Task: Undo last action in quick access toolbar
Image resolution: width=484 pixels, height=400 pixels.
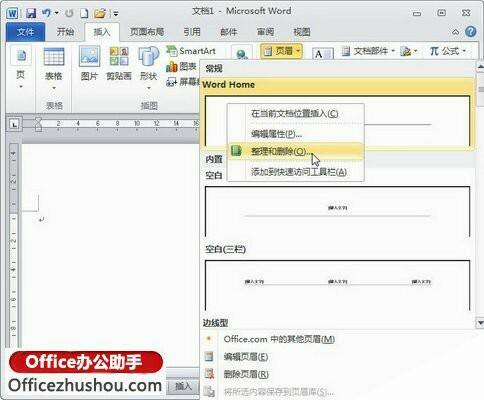Action: point(46,13)
